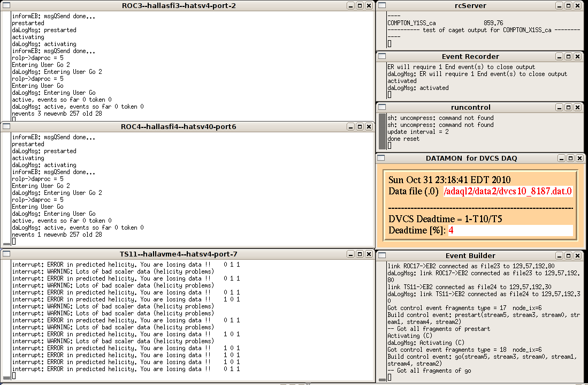Screen dimensions: 588x385
Task: Minimize the Event Builder window
Action: click(x=559, y=255)
